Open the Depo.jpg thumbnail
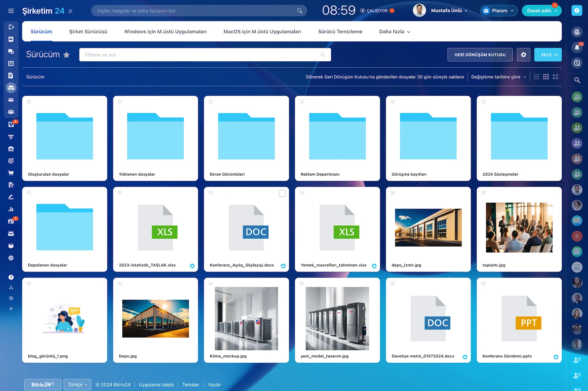588x391 pixels. point(155,319)
